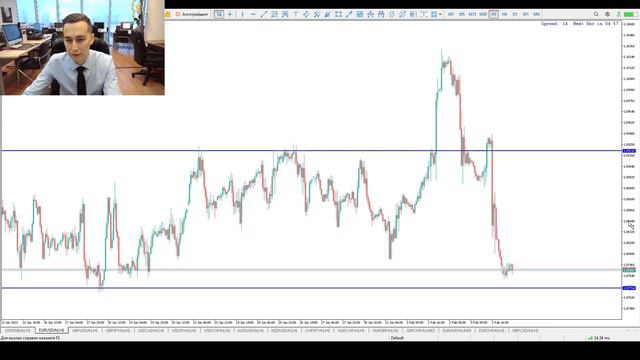Click the yellow icon left of Алготрейдинг

tap(168, 14)
